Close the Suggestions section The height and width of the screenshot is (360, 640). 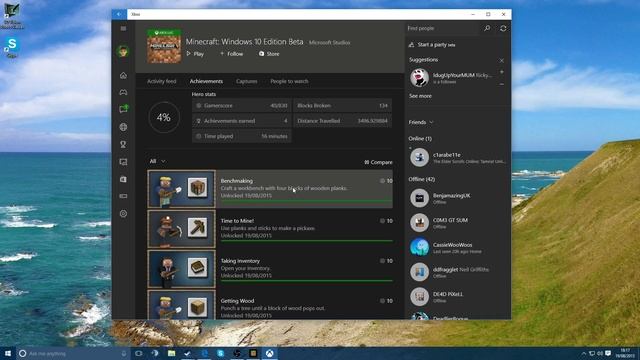502,60
